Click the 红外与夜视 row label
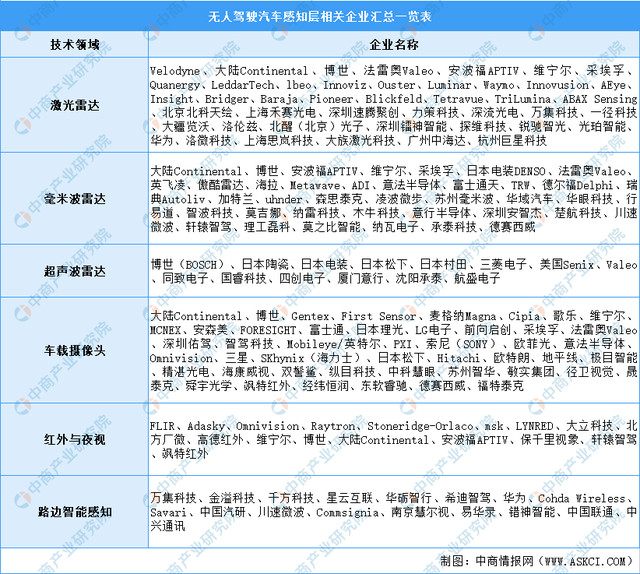This screenshot has width=640, height=574. click(x=75, y=439)
